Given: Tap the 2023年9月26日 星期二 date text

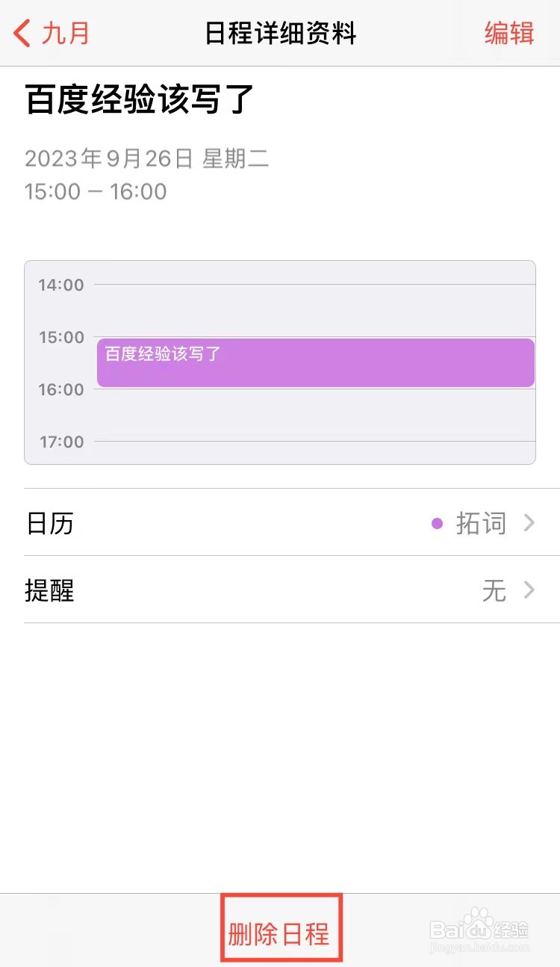Looking at the screenshot, I should (x=146, y=158).
